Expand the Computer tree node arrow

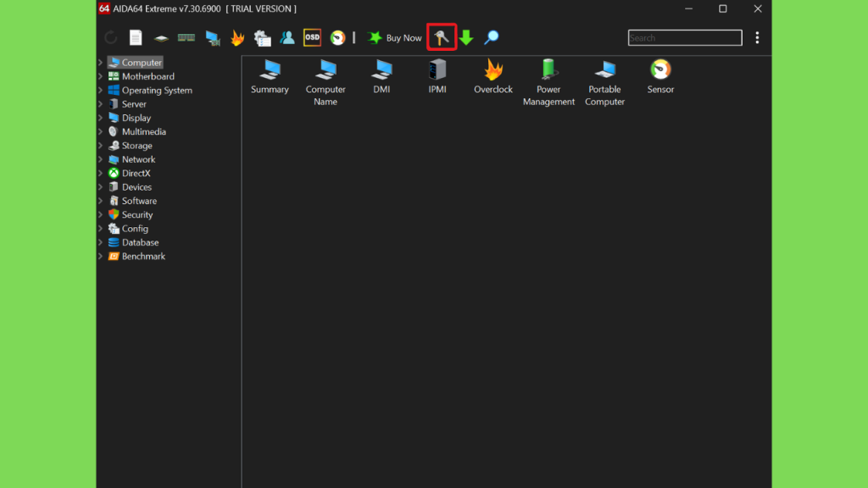click(x=101, y=63)
